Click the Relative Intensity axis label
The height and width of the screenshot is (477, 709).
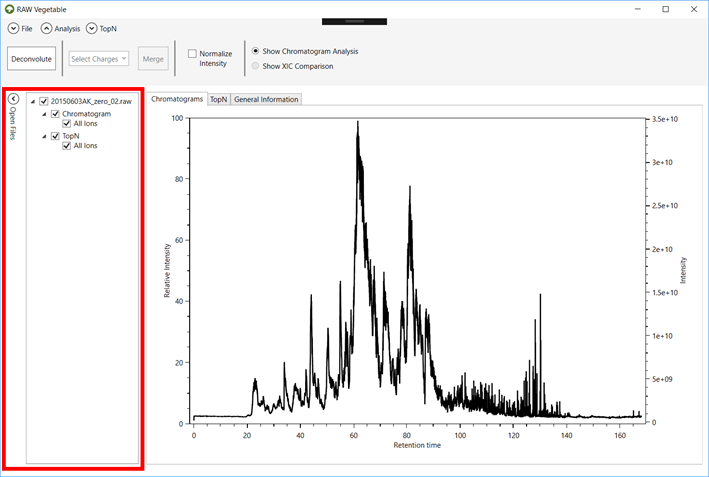tap(167, 270)
